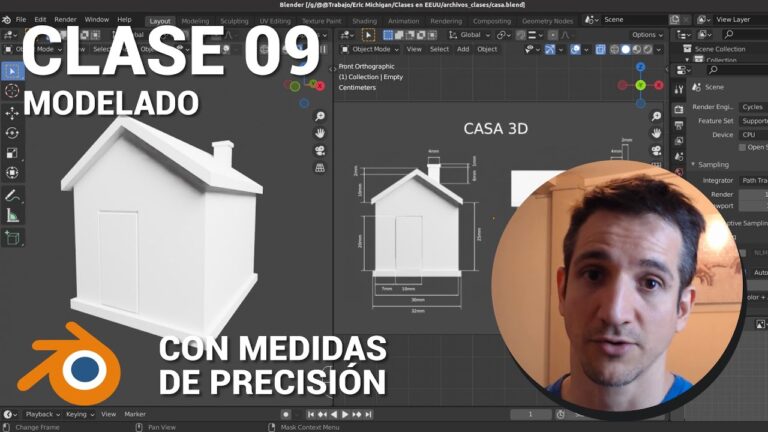
Task: Play the animation forward
Action: [x=345, y=414]
